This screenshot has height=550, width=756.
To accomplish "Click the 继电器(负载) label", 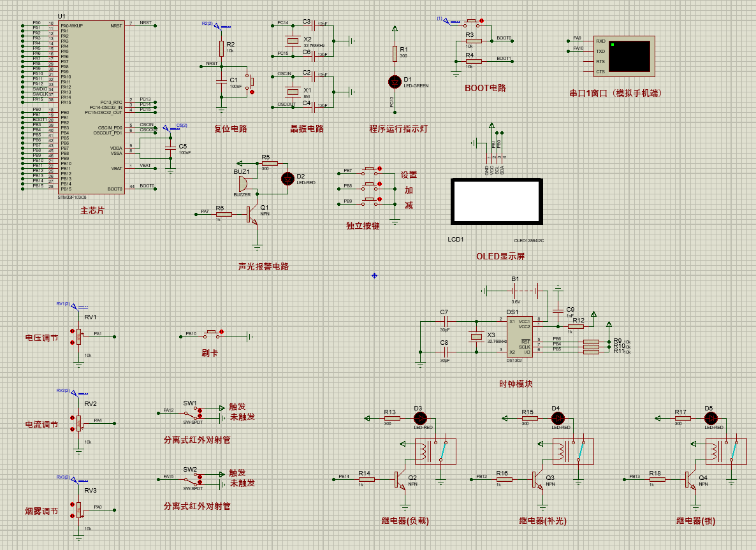I will coord(405,521).
